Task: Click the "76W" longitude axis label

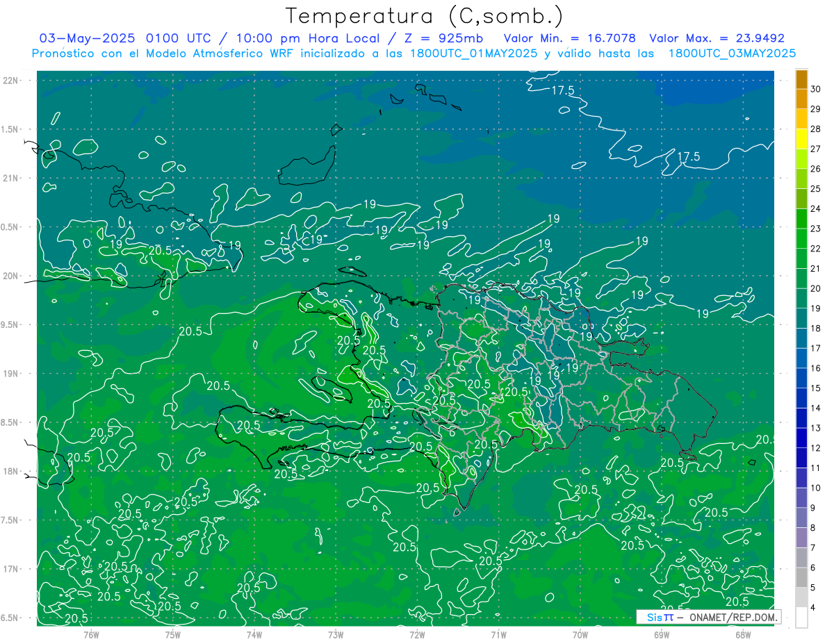Action: click(x=91, y=634)
